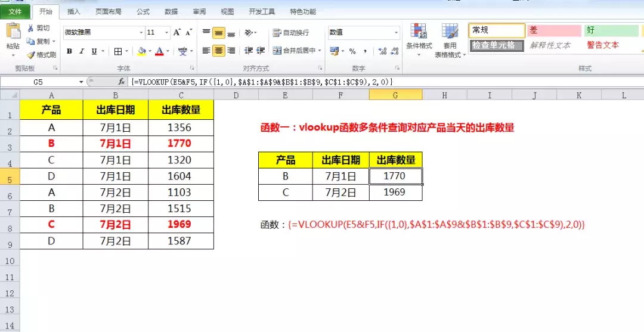Toggle Wrap Text (自动换行)

tap(291, 33)
